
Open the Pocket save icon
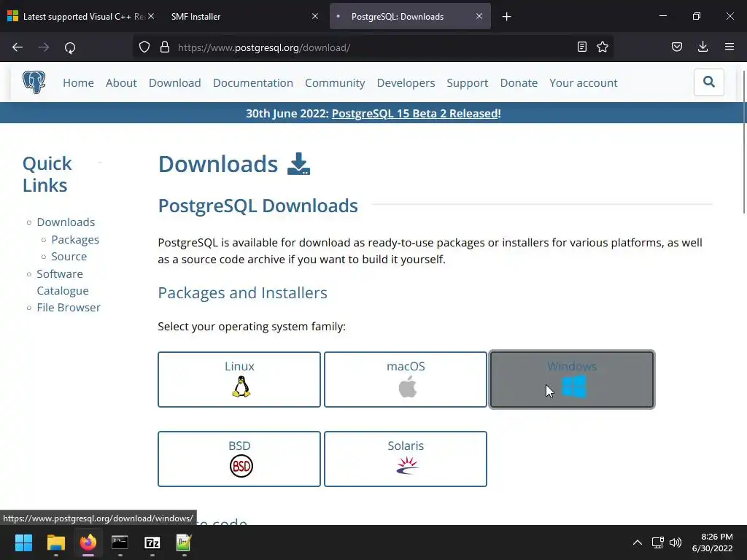pyautogui.click(x=676, y=47)
